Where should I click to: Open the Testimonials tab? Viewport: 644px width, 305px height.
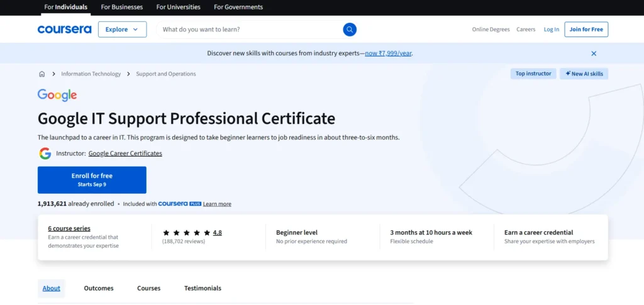(x=203, y=288)
